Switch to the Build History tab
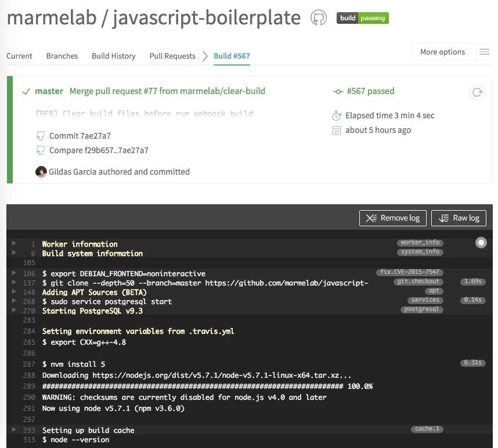498x448 pixels. pos(113,56)
